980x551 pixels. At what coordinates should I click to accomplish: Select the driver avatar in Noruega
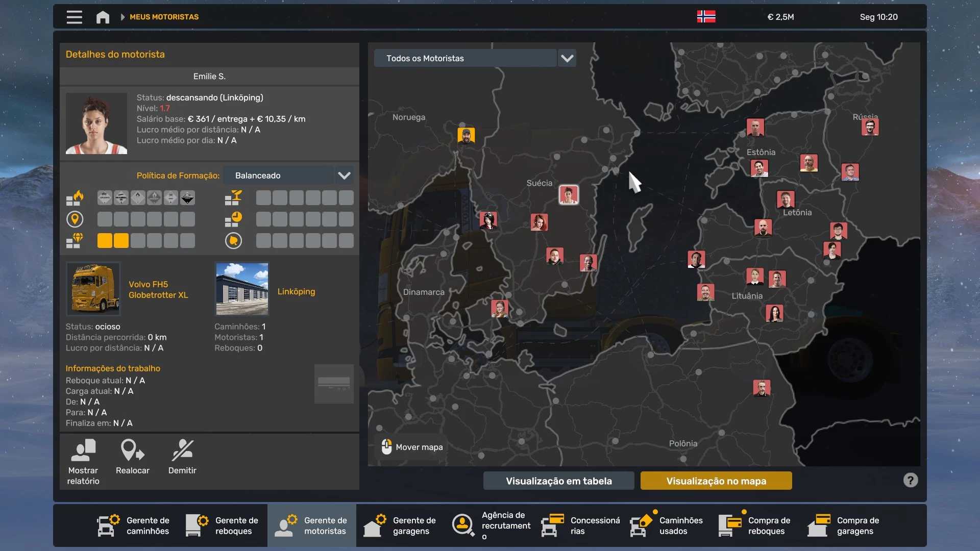point(466,136)
